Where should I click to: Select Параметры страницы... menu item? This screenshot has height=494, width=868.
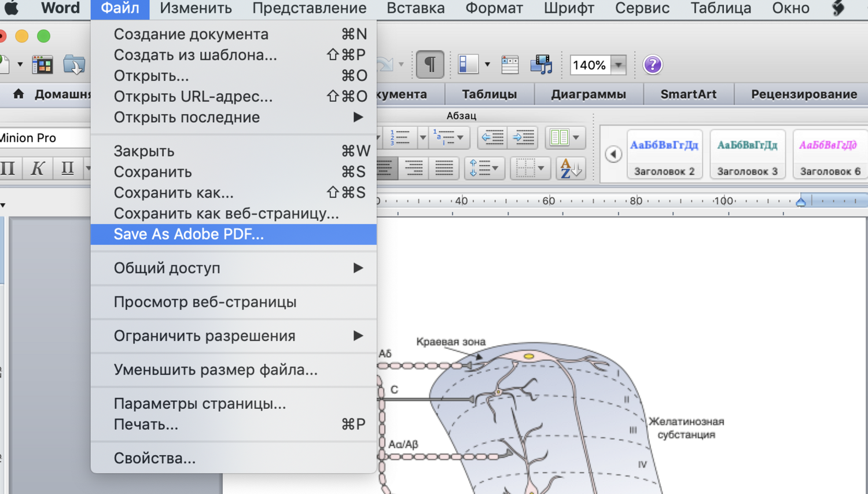234,403
